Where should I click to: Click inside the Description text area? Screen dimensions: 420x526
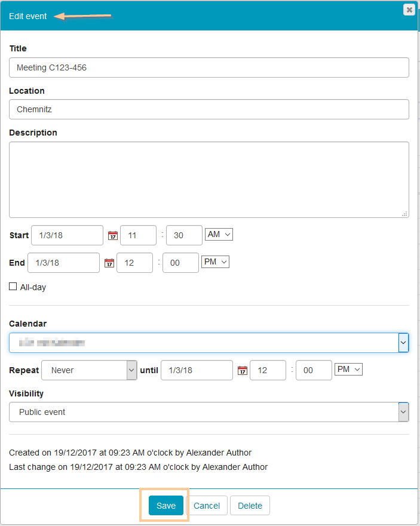(x=209, y=179)
